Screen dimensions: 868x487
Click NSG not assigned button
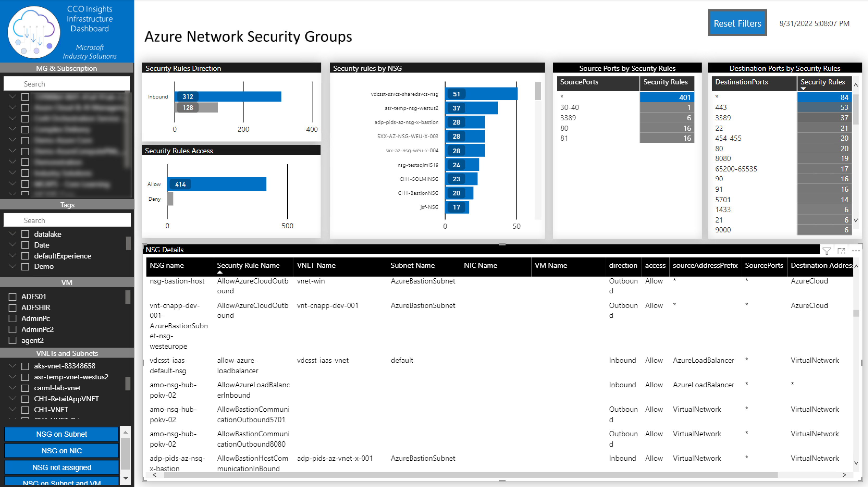click(x=62, y=467)
